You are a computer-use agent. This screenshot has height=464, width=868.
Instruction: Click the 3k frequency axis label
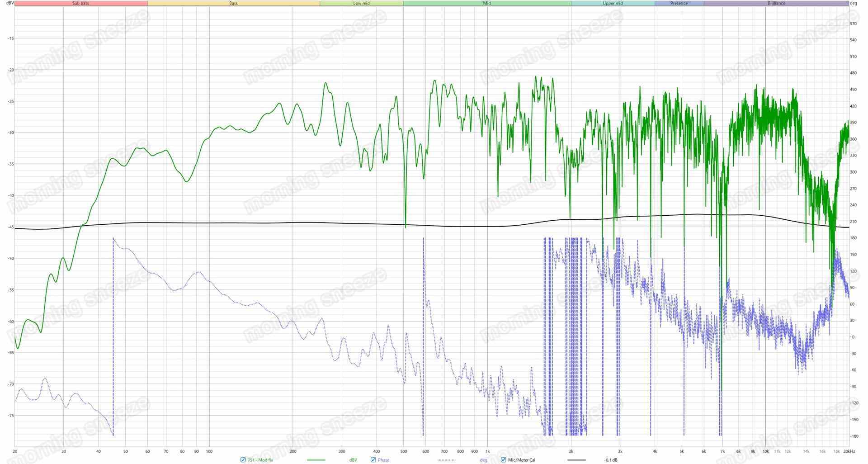(620, 451)
